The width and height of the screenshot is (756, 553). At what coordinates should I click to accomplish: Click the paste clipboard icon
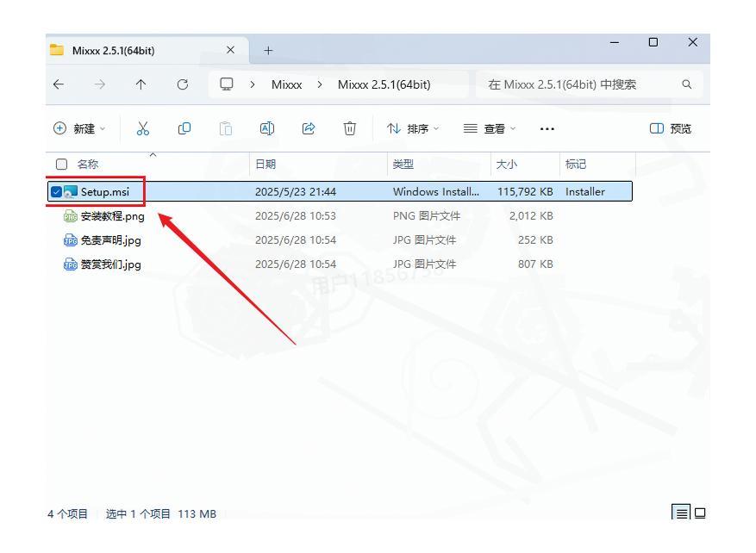pos(226,128)
